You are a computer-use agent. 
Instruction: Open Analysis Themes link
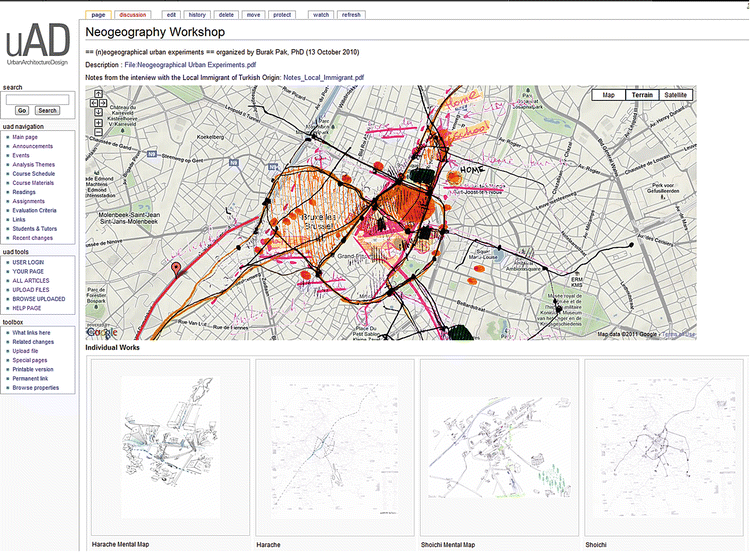(x=33, y=165)
